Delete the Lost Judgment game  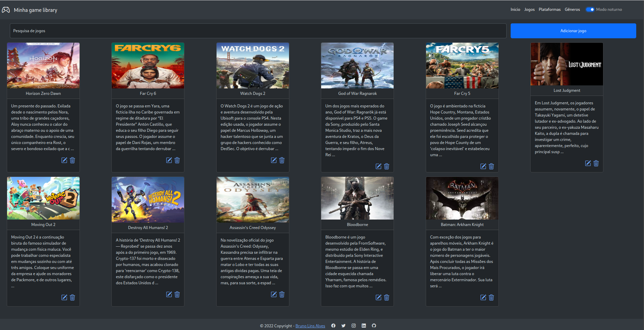[596, 163]
